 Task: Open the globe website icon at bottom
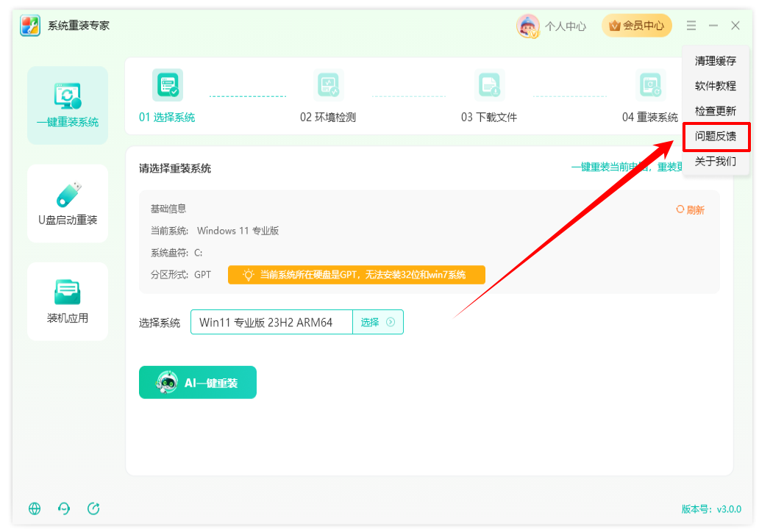click(x=35, y=508)
